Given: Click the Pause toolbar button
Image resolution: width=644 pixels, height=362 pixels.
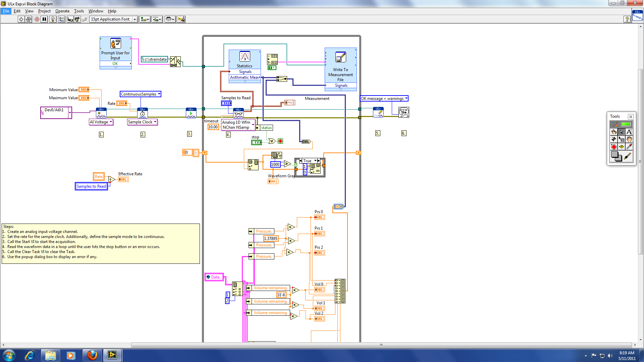Looking at the screenshot, I should [x=44, y=19].
